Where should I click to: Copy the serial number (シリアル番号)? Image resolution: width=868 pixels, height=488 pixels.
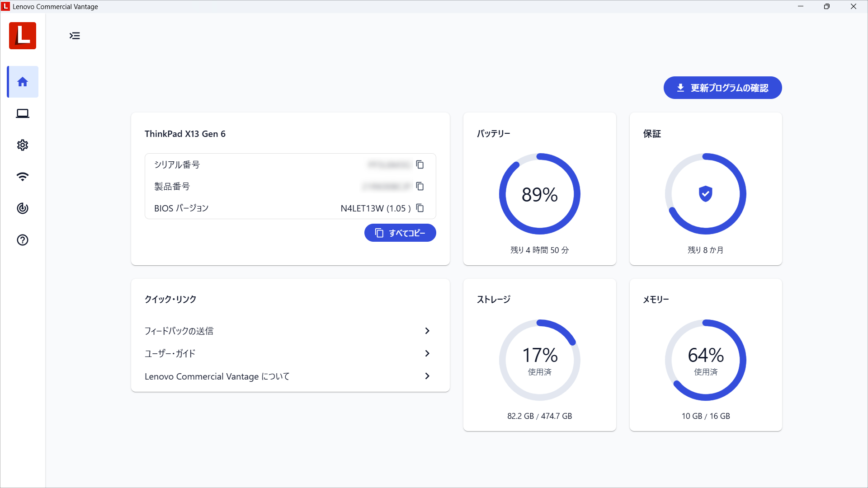coord(420,164)
